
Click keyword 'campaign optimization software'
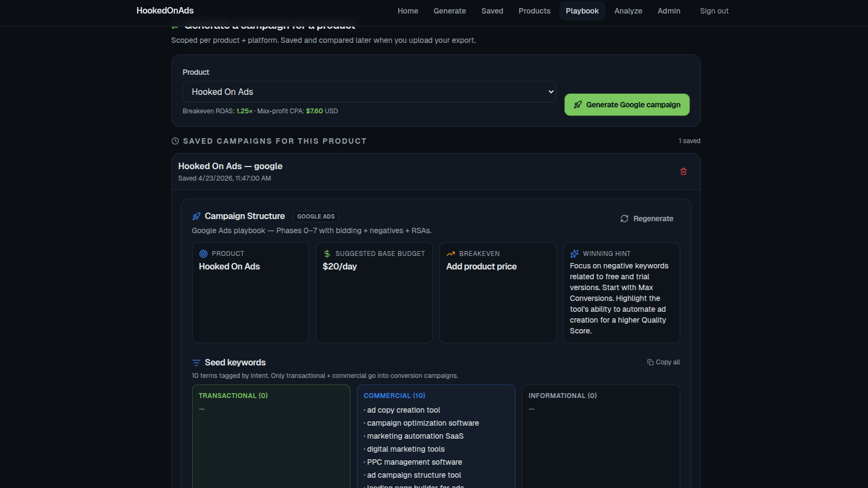(x=423, y=423)
